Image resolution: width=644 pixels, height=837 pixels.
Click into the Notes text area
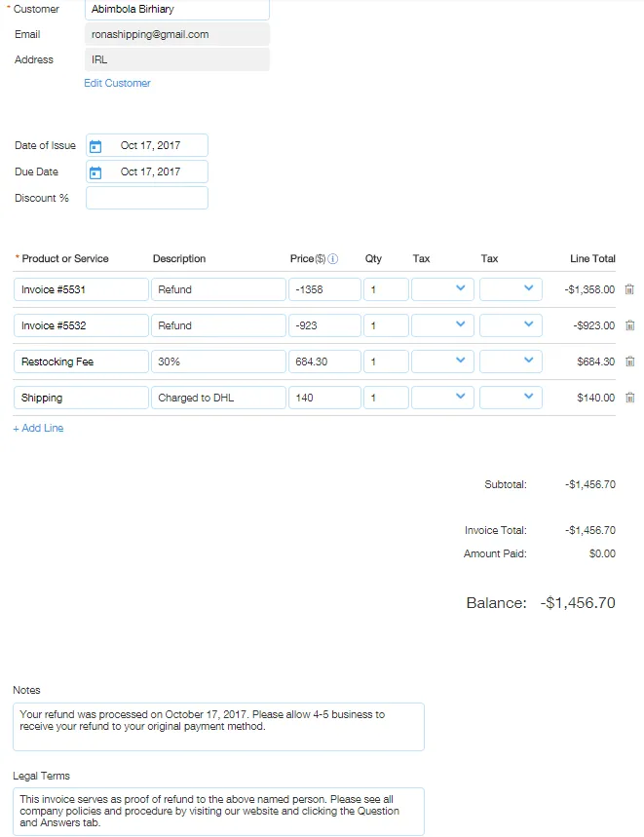pyautogui.click(x=218, y=726)
